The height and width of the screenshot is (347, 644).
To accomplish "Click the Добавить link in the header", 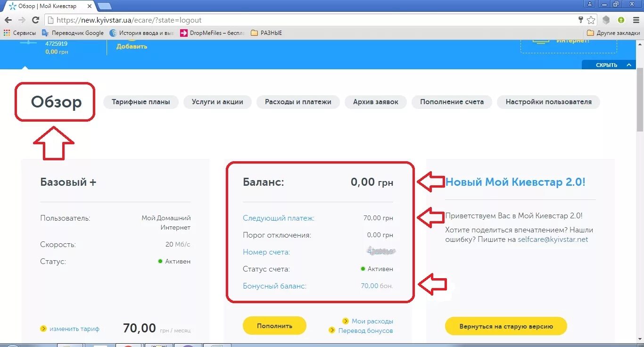I will point(132,46).
